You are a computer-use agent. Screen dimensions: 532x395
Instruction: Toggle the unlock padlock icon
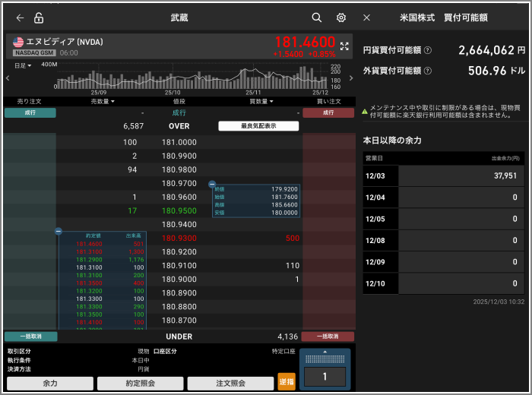click(39, 17)
